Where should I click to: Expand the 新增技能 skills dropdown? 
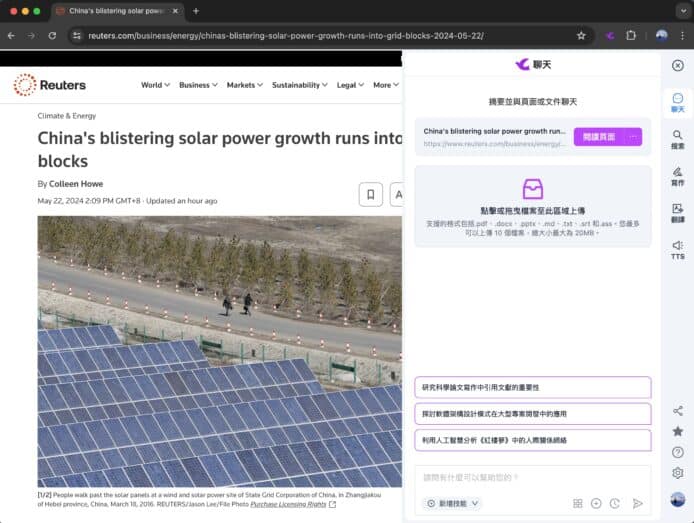pos(453,503)
